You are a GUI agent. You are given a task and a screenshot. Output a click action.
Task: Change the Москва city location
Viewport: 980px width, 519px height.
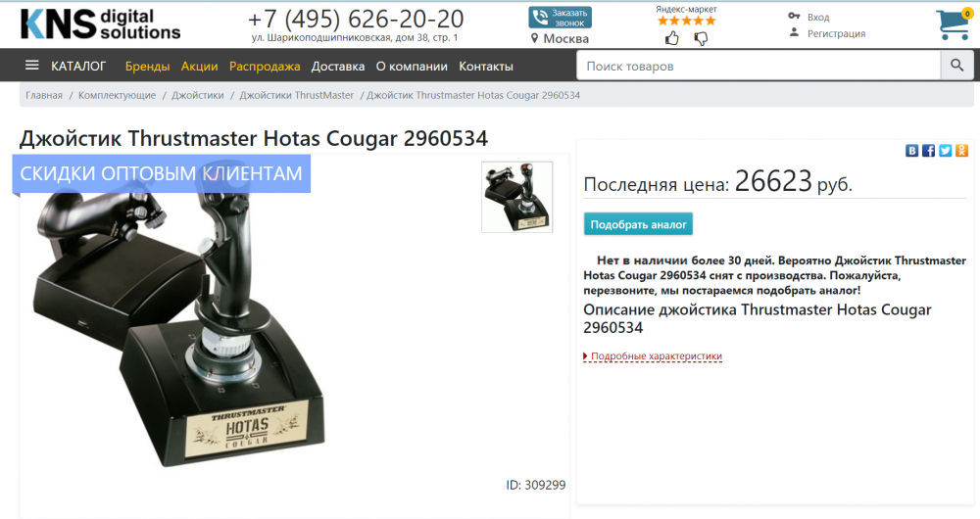[x=560, y=39]
